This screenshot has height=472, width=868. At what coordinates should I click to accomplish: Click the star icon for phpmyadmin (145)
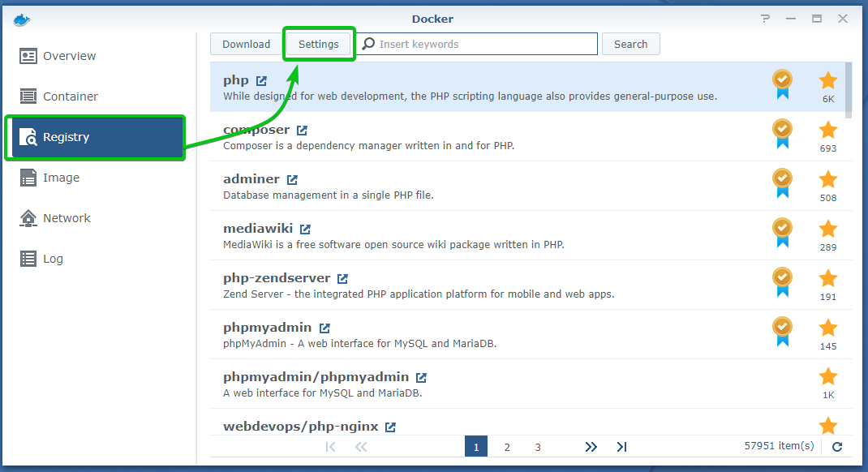click(828, 328)
